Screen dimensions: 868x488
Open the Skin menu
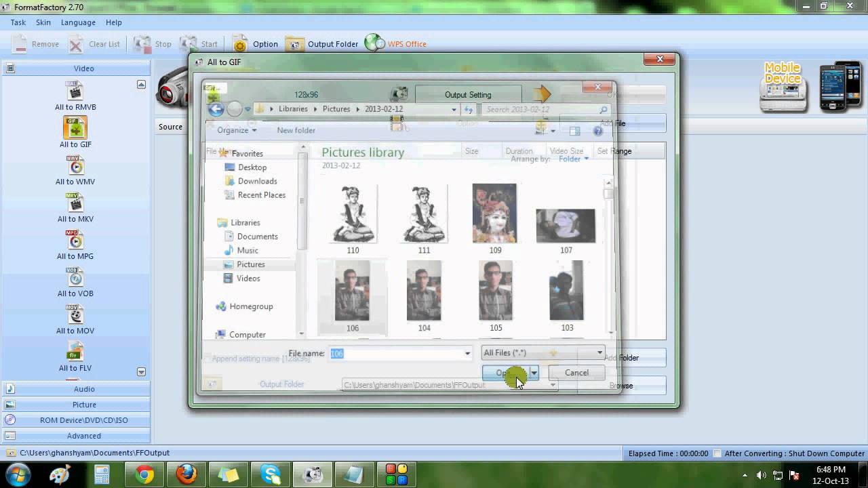pyautogui.click(x=43, y=22)
